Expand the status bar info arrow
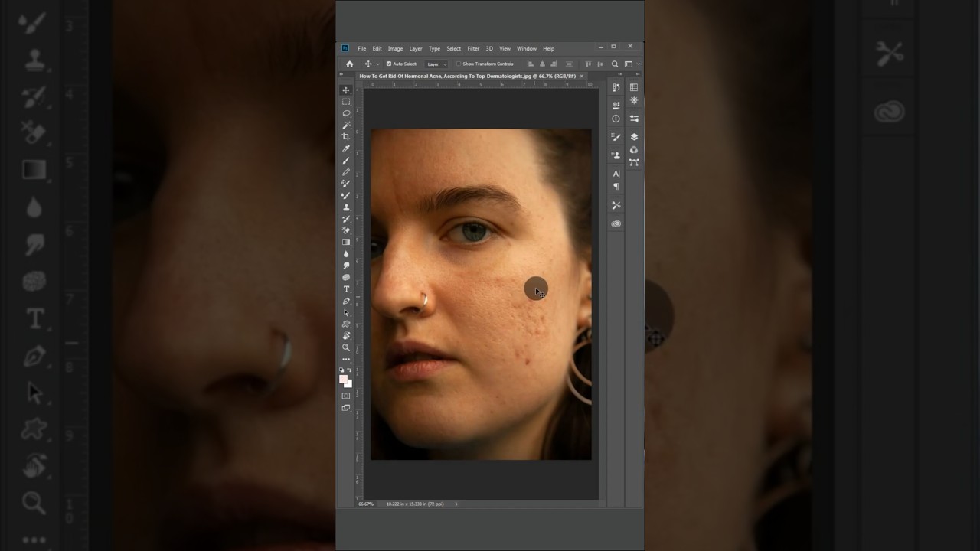 [456, 504]
